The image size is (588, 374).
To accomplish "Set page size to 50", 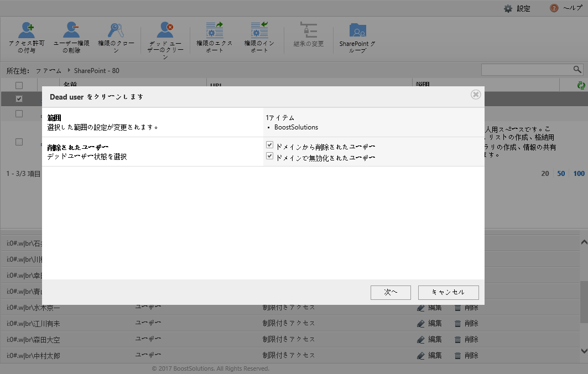I will click(x=561, y=173).
